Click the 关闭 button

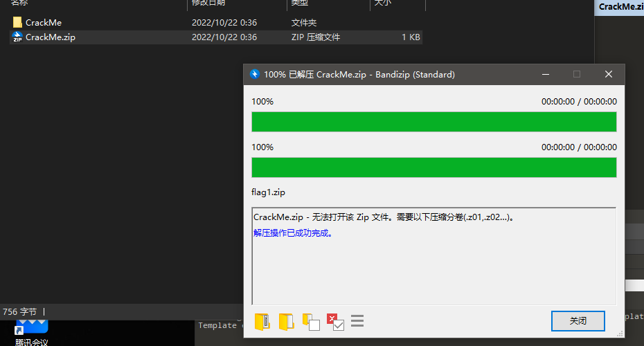click(x=578, y=321)
